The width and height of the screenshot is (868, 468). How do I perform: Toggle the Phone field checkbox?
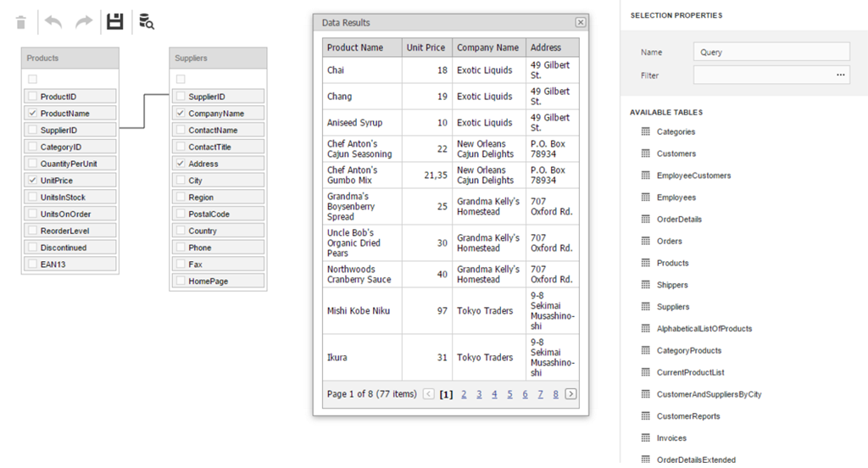click(x=181, y=248)
